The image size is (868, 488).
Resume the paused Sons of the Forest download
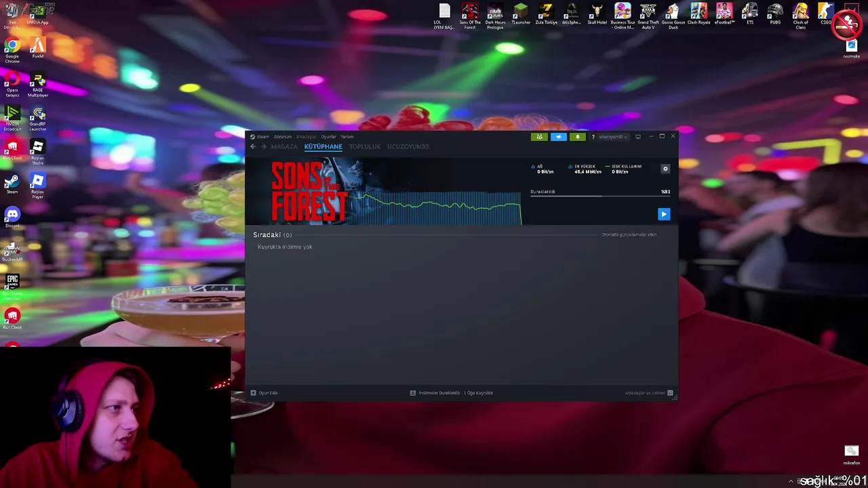point(664,214)
